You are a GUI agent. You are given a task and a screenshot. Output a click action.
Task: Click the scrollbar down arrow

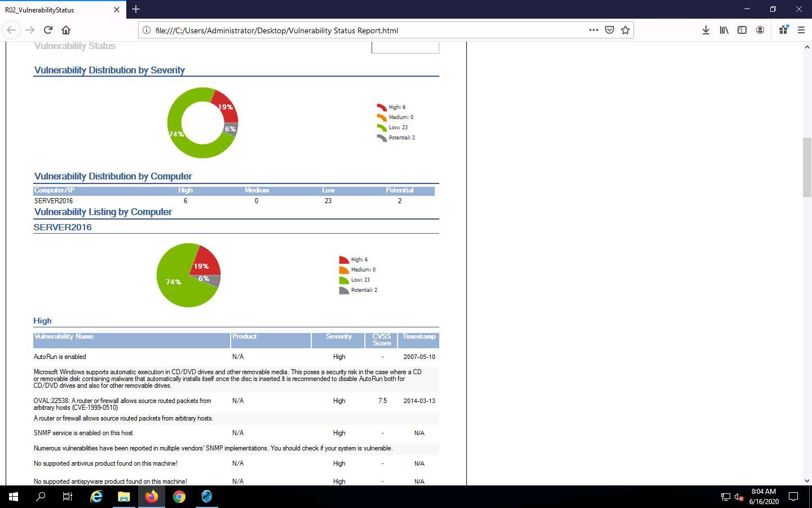click(x=807, y=481)
